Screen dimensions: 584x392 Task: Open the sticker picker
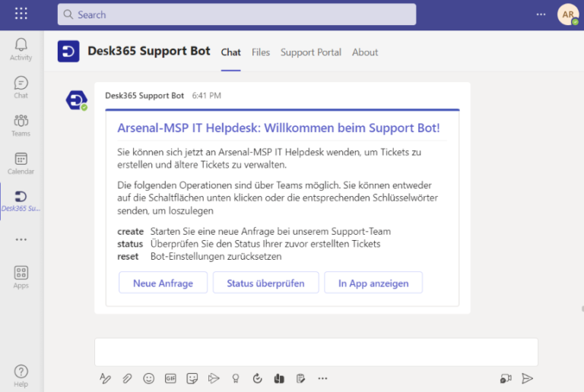[x=192, y=378]
